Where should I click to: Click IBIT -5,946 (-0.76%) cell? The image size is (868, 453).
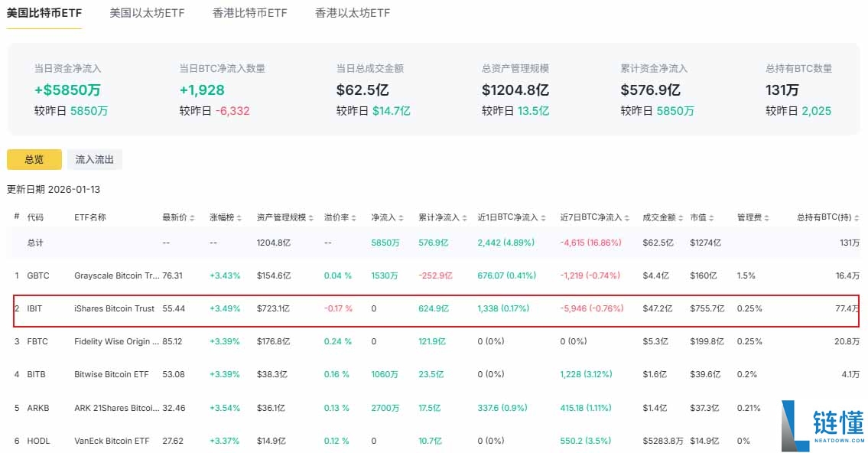pos(592,308)
